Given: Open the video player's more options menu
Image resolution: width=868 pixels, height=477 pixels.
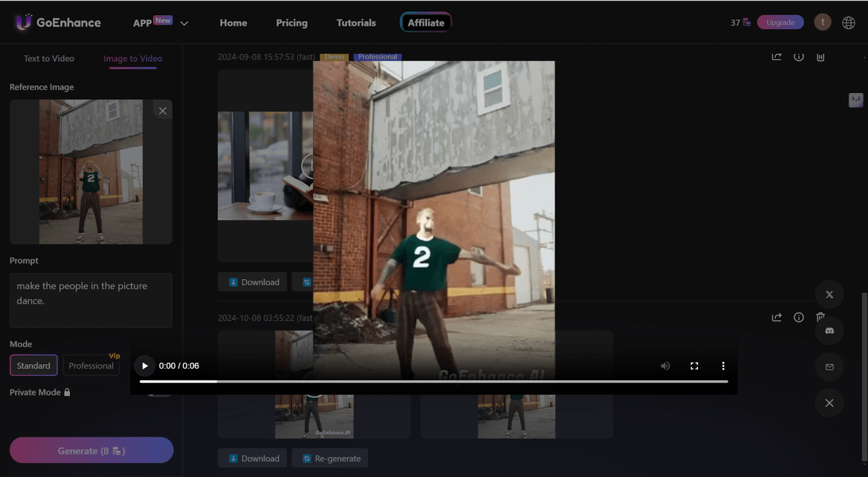Looking at the screenshot, I should coord(723,366).
